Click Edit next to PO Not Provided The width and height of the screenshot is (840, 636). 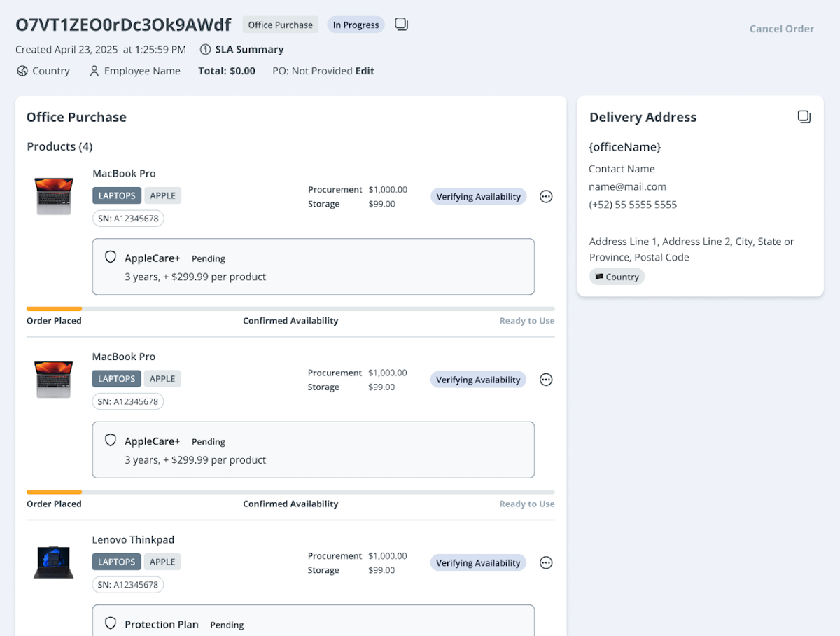tap(365, 71)
